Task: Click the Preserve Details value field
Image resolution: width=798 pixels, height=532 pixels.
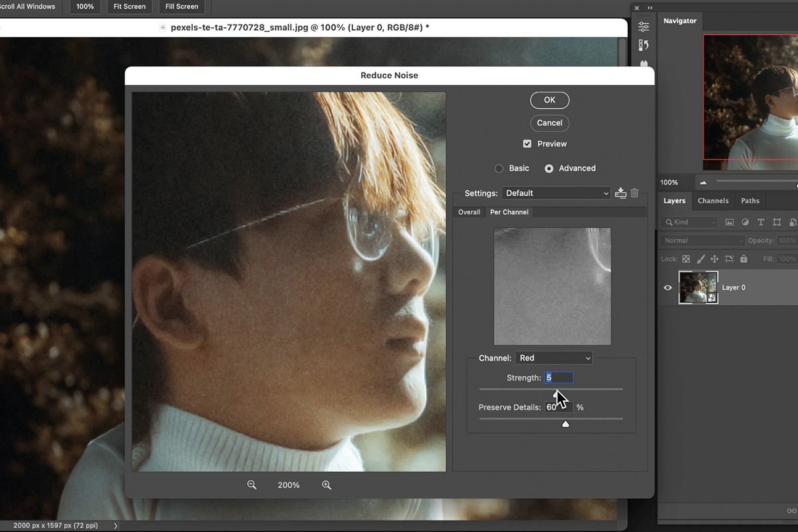Action: click(x=559, y=407)
